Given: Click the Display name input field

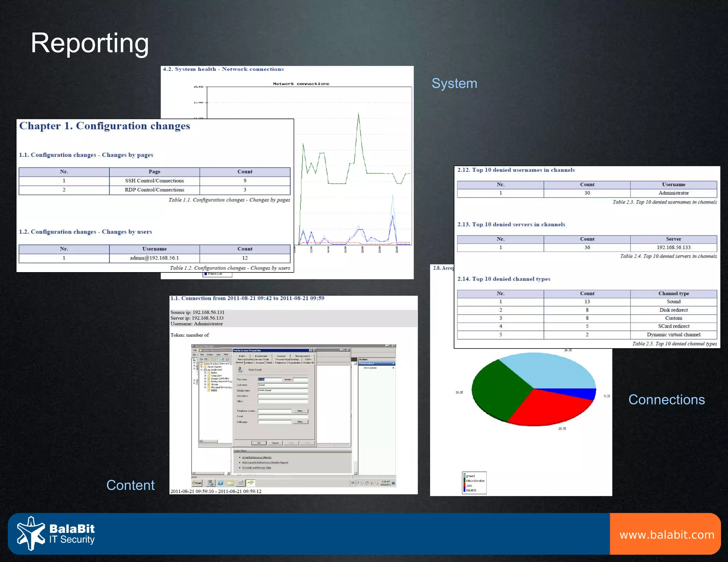Looking at the screenshot, I should click(283, 390).
